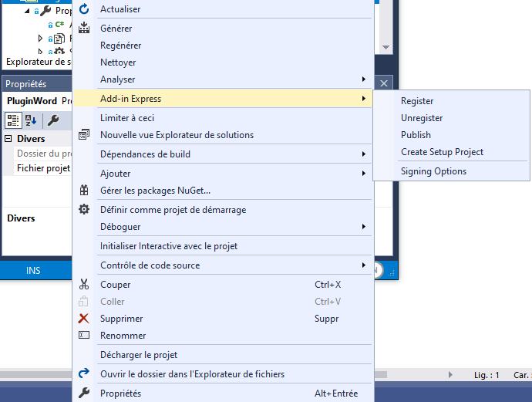Expand the Déboguer submenu arrow
The width and height of the screenshot is (532, 402).
pyautogui.click(x=363, y=227)
